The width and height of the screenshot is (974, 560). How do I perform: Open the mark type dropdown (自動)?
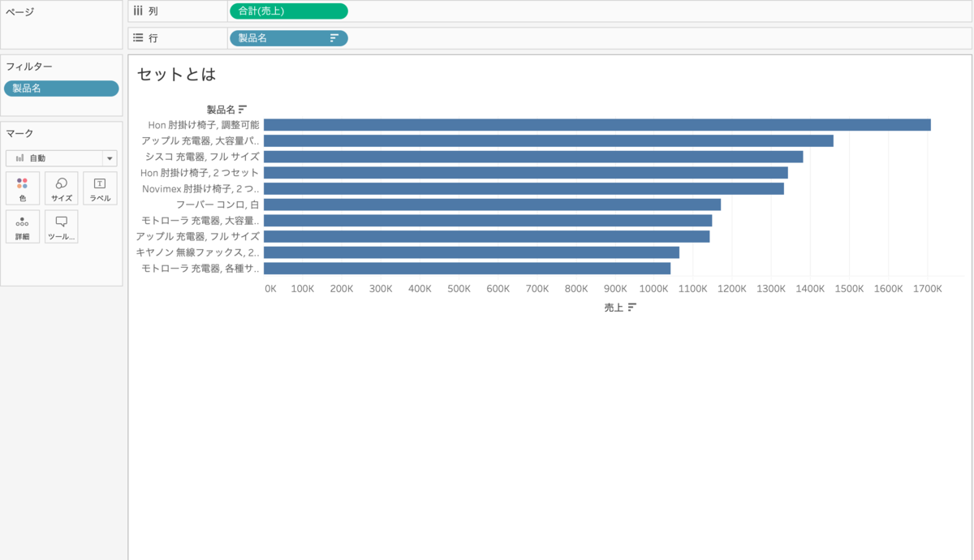62,158
